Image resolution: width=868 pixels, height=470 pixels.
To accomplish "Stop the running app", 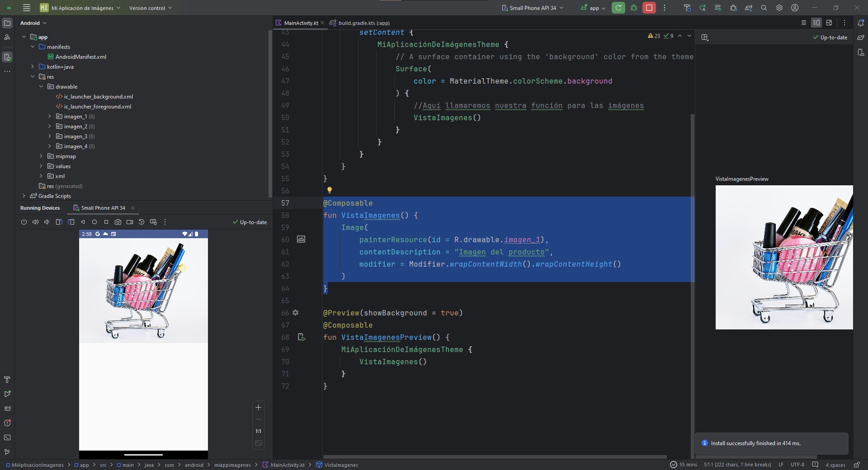I will (649, 8).
